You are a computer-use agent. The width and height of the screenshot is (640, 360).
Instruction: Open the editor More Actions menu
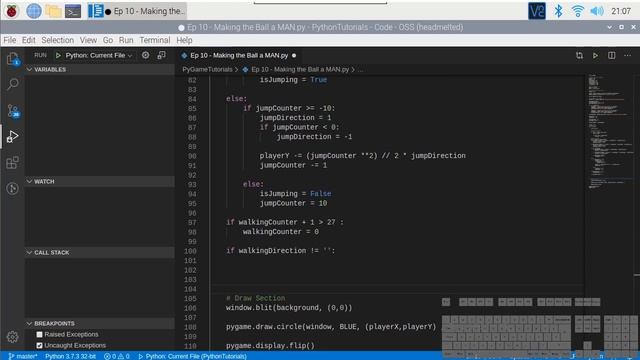point(627,55)
